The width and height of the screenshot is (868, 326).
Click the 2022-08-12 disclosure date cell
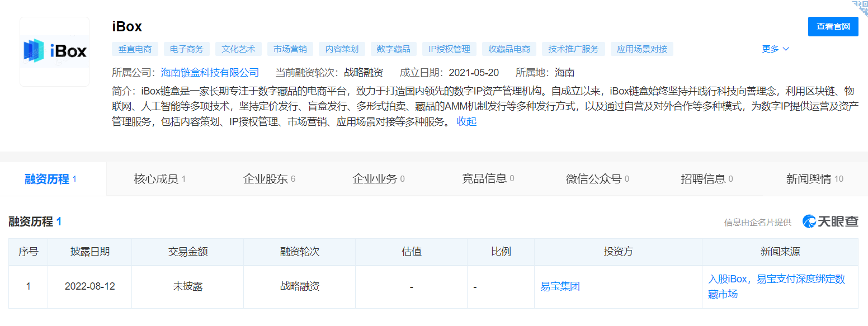tap(90, 287)
